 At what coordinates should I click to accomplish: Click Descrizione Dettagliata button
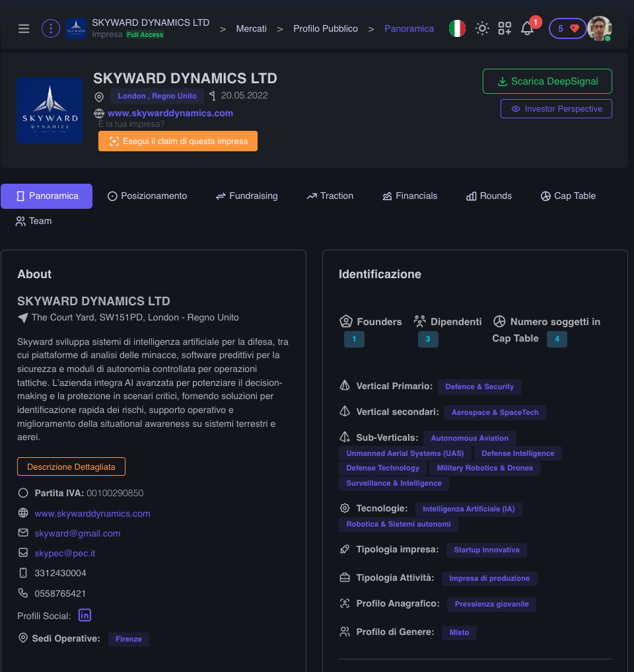71,467
